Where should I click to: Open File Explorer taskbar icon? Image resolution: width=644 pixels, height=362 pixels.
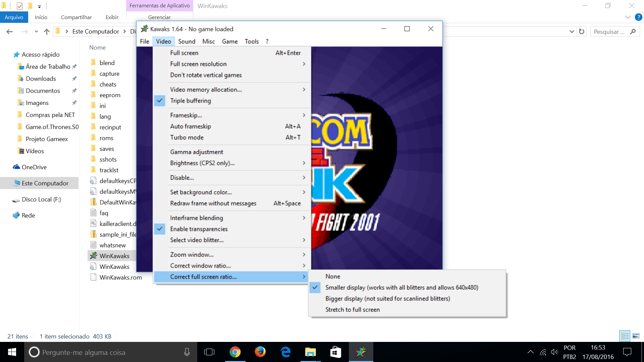point(311,352)
